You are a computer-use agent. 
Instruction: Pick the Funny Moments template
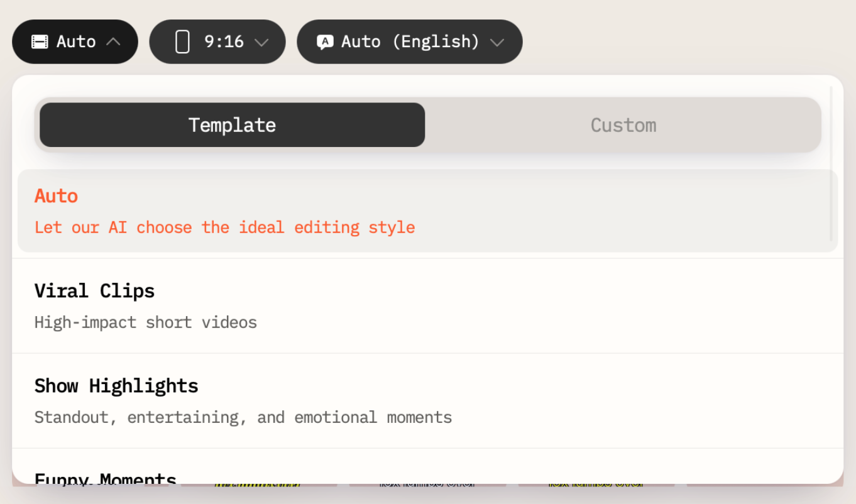(427, 466)
